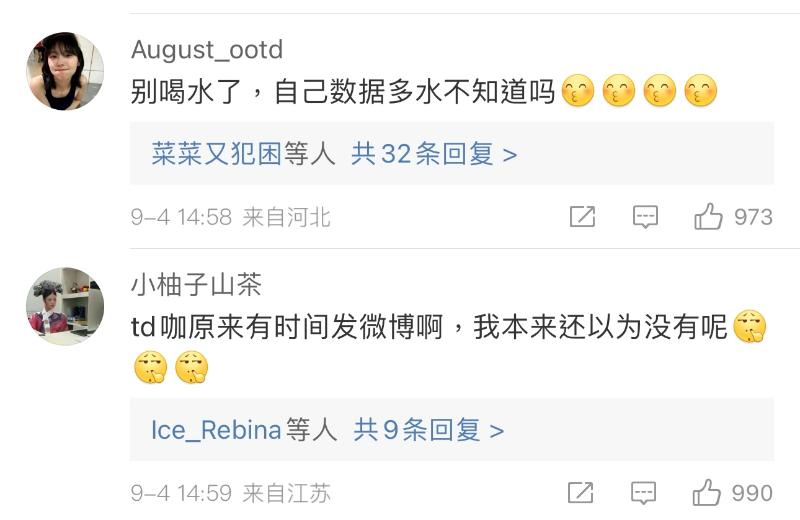Like August_ootd's comment with 973 likes
This screenshot has height=520, width=800.
[708, 217]
